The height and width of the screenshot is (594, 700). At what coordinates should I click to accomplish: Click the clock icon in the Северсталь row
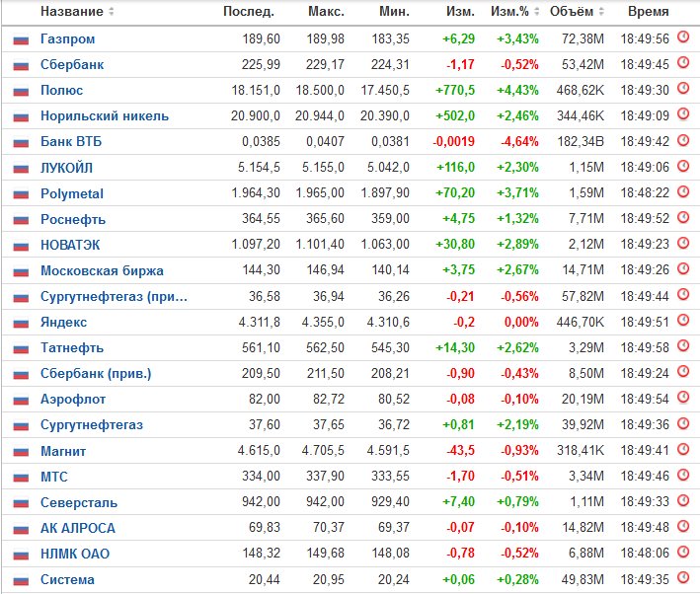[683, 500]
